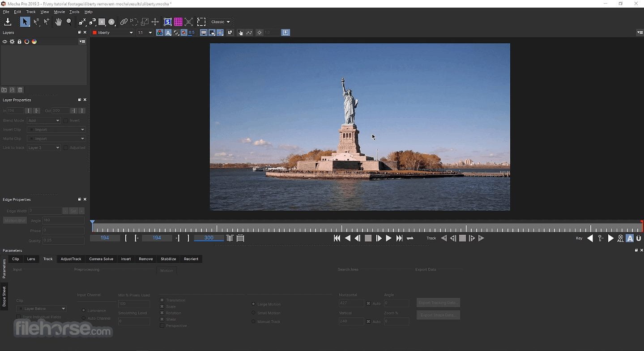Screen dimensions: 644x351
Task: Open the File menu
Action: (6, 12)
